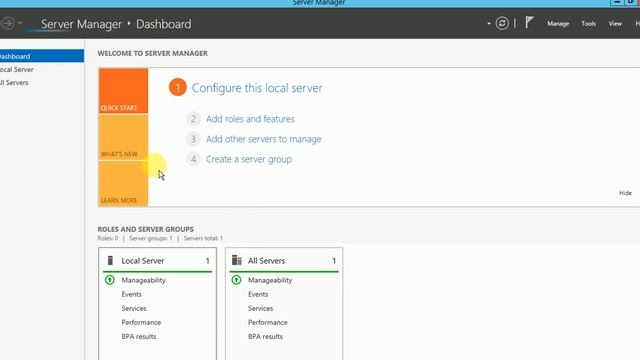640x360 pixels.
Task: Open Manageability under All Servers
Action: pyautogui.click(x=270, y=280)
